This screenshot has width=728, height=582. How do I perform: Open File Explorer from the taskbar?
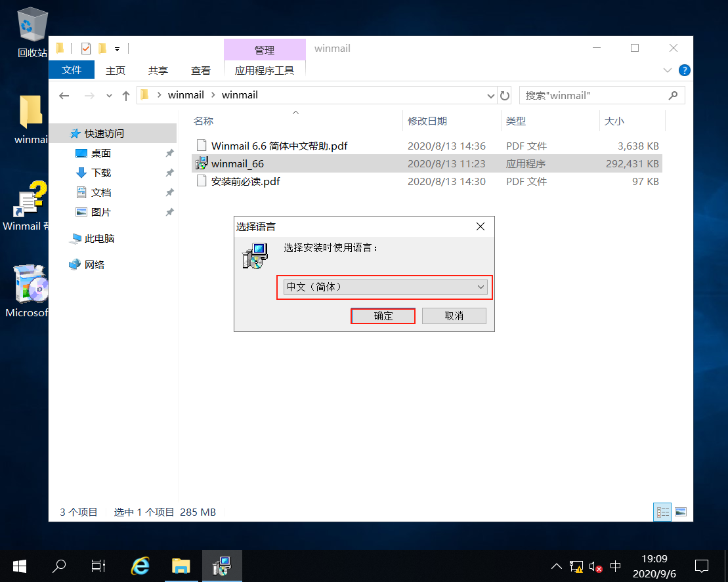182,566
